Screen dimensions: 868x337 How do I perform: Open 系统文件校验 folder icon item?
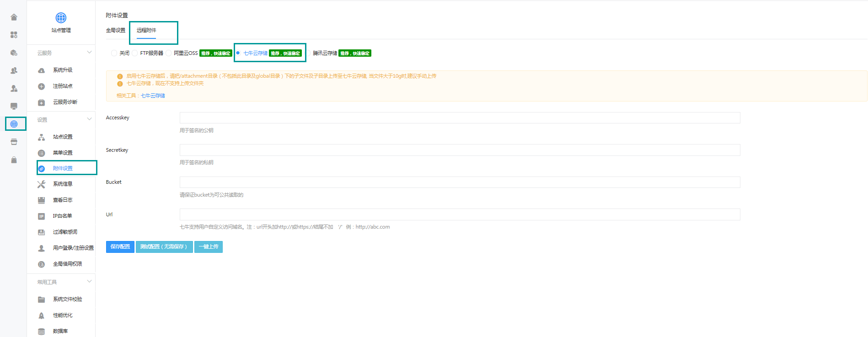pyautogui.click(x=41, y=300)
